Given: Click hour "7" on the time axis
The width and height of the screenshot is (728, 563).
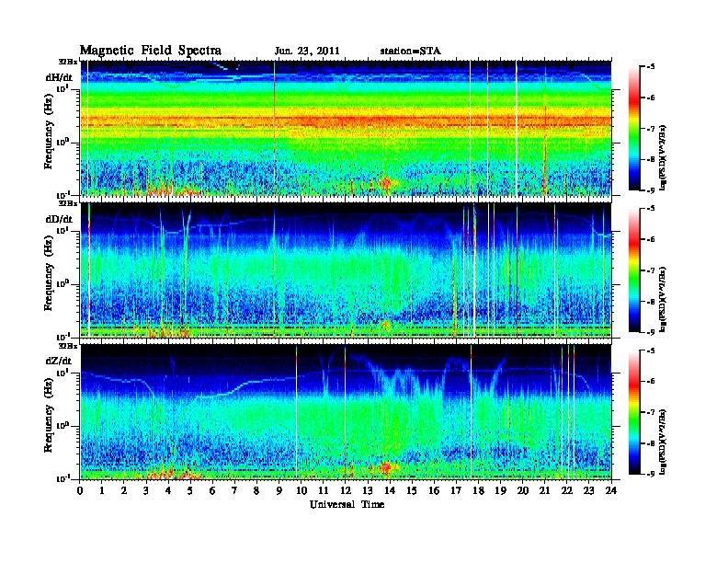Looking at the screenshot, I should coord(235,490).
